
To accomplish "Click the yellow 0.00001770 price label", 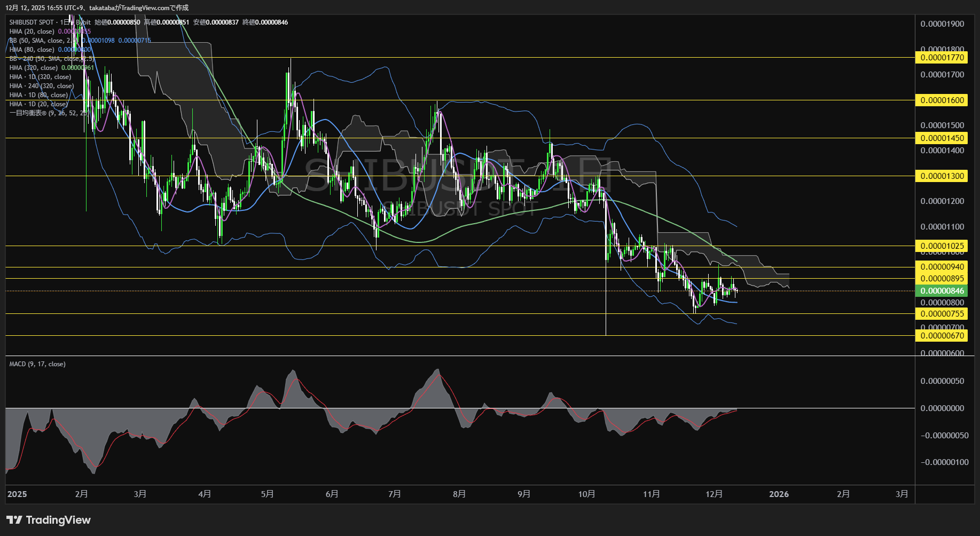I will pos(942,58).
